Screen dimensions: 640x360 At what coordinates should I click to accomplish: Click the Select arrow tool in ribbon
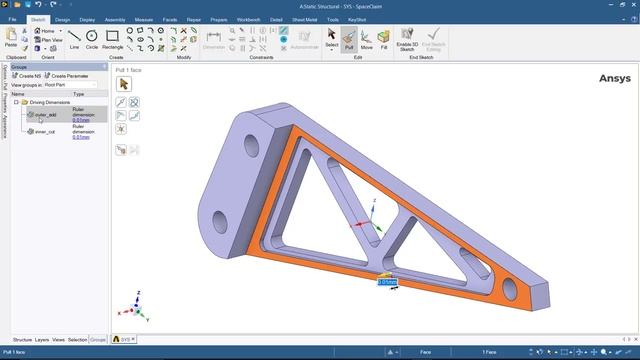[331, 37]
